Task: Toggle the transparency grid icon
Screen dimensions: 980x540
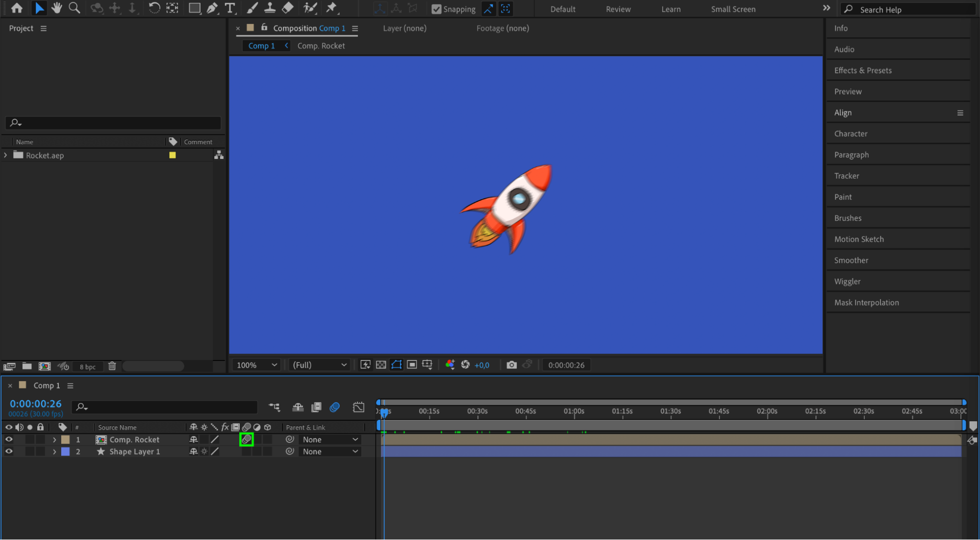Action: 381,365
